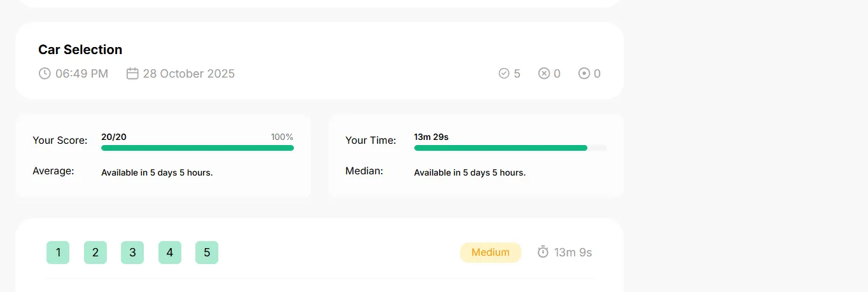Click the stopwatch icon near 13m 9s
The width and height of the screenshot is (868, 292).
(543, 252)
